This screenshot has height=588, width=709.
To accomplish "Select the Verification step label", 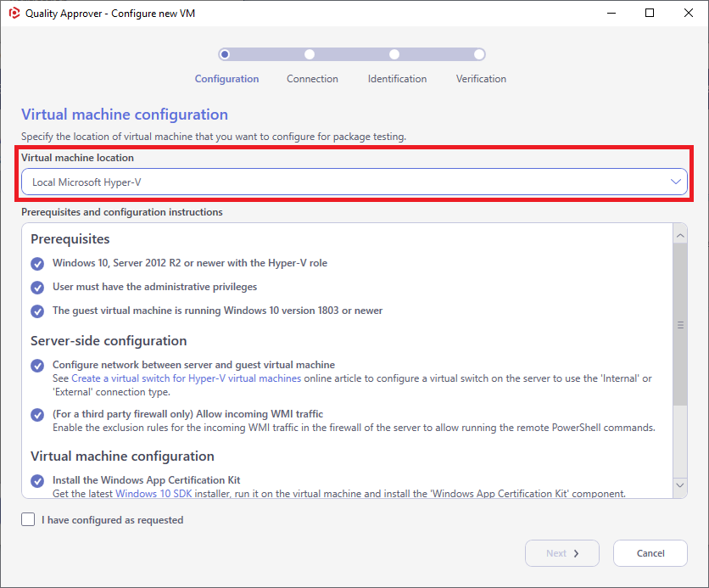I will coord(481,79).
